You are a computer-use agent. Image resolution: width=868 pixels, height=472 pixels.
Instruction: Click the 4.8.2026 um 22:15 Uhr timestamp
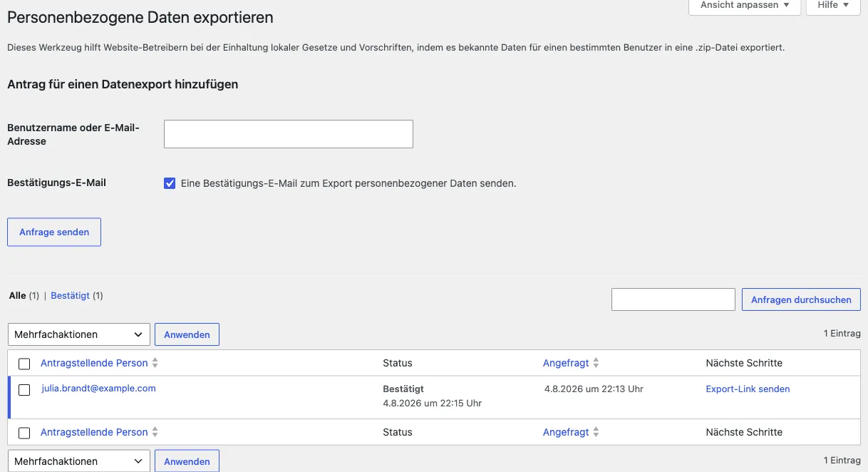pyautogui.click(x=433, y=404)
